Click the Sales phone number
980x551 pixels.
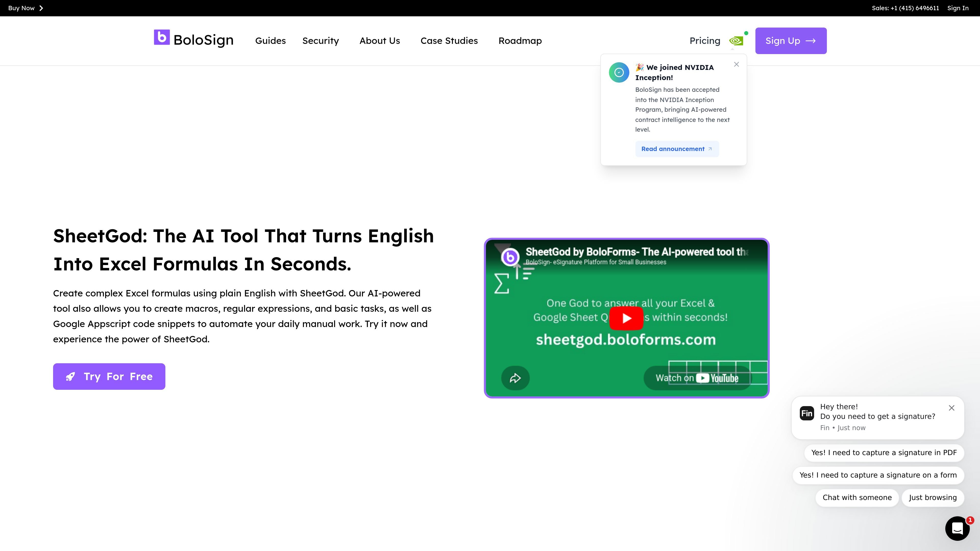click(905, 8)
